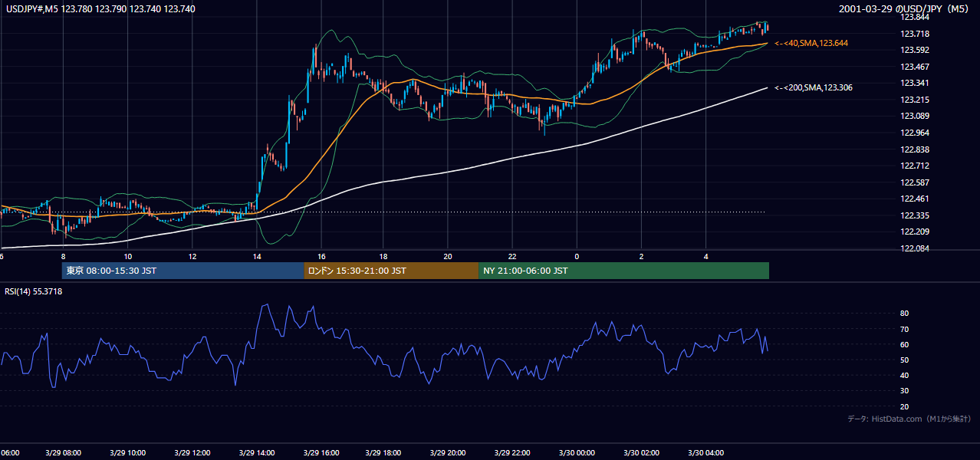Screen dimensions: 980x460
Task: Click the time axis label 3/30 02:00
Action: 641,453
